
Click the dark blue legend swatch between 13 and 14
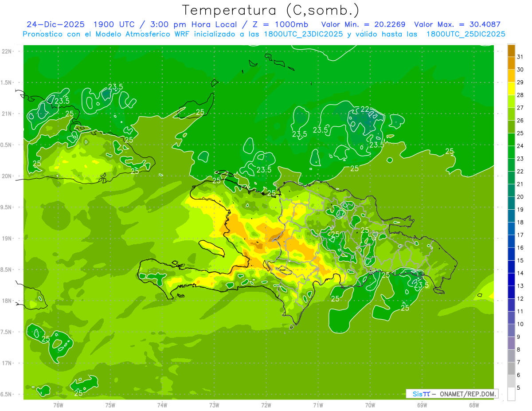pyautogui.click(x=511, y=279)
